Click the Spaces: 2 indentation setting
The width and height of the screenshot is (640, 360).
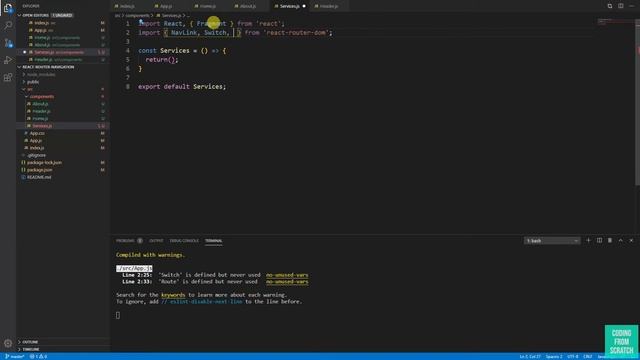tap(554, 357)
